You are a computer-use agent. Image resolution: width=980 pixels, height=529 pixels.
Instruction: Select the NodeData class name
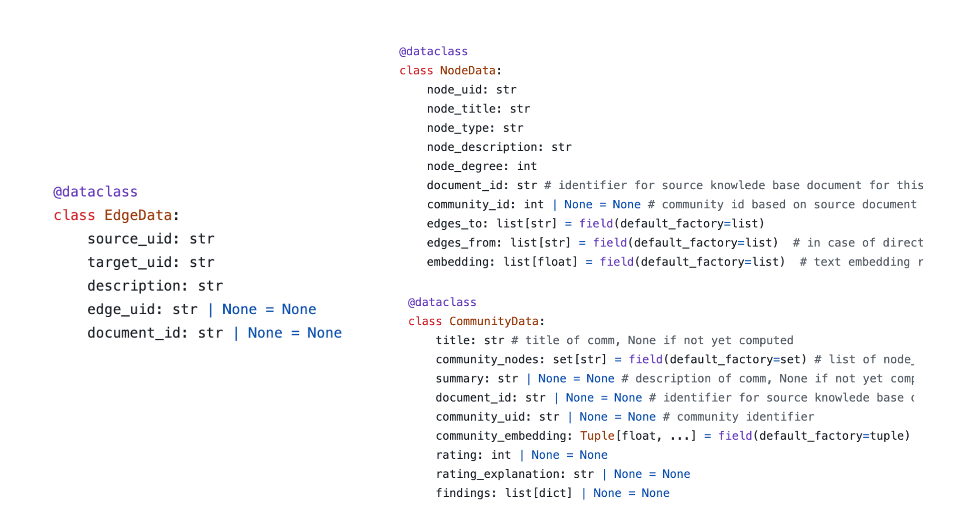tap(468, 70)
